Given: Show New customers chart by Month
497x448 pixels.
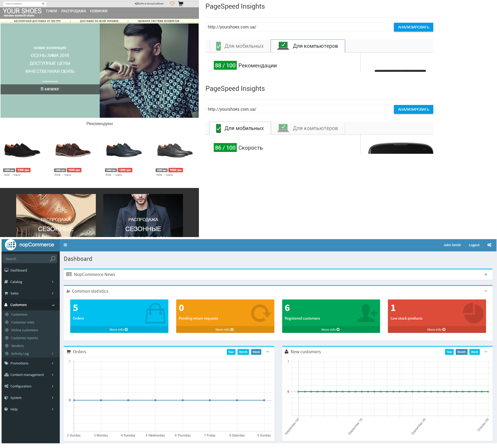Looking at the screenshot, I should 462,352.
